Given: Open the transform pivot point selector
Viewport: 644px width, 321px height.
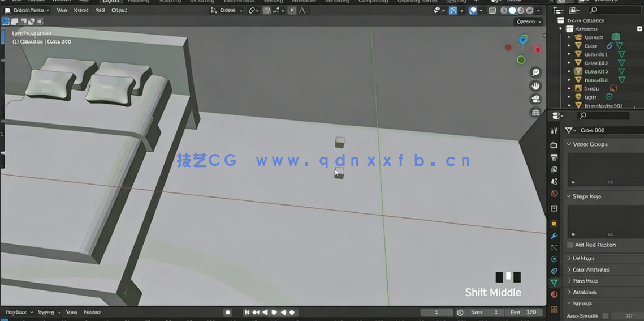Looking at the screenshot, I should pyautogui.click(x=253, y=11).
